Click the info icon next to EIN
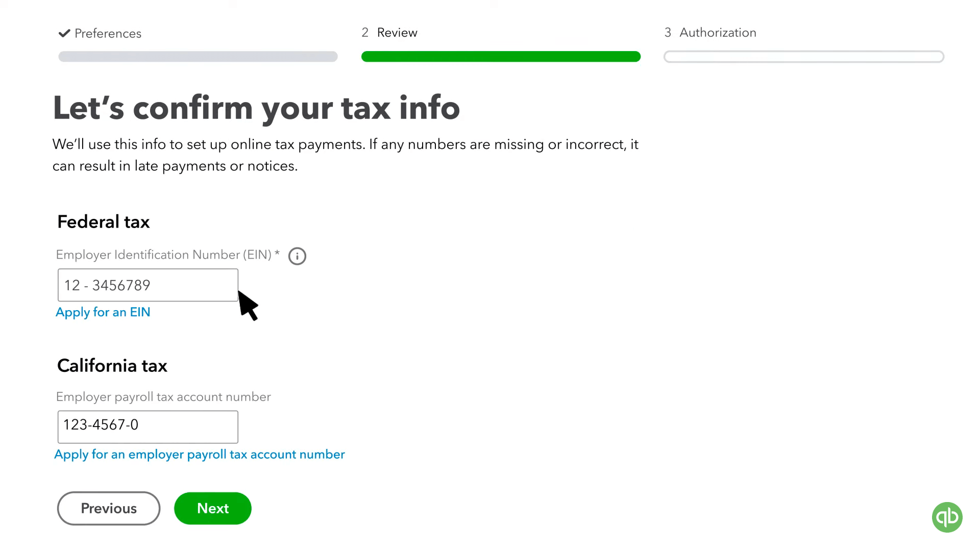This screenshot has width=980, height=551. tap(297, 256)
